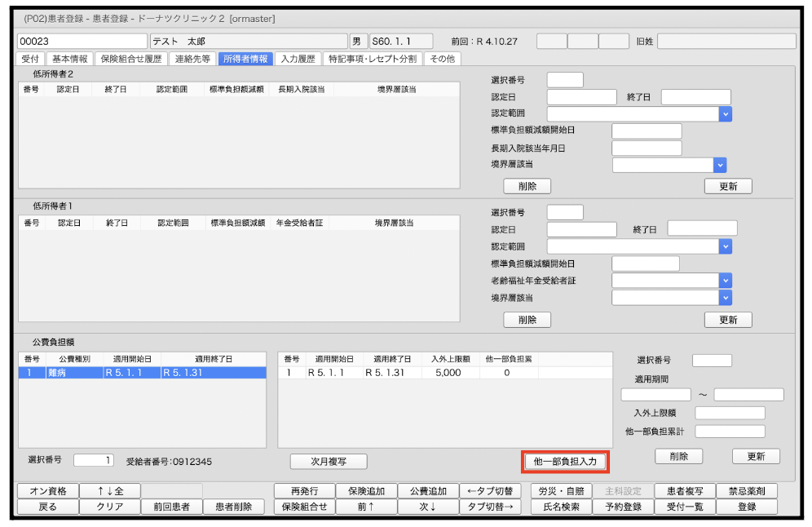Screen dimensions: 812x527
Task: Open the 特記事項・レセプト分割 tab
Action: point(373,59)
